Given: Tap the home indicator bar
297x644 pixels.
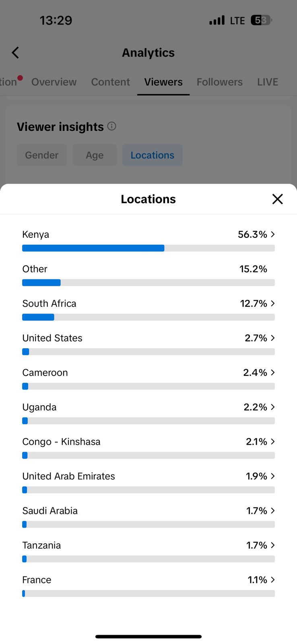Looking at the screenshot, I should [148, 637].
